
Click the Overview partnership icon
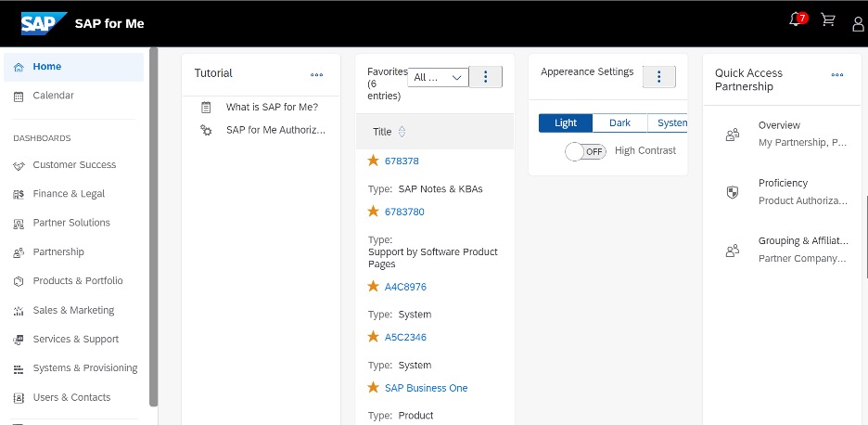coord(733,135)
